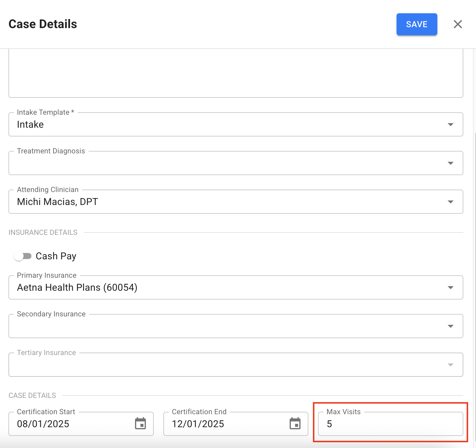Click the Primary Insurance dropdown arrow
Screen dimensions: 476x448
click(x=450, y=288)
